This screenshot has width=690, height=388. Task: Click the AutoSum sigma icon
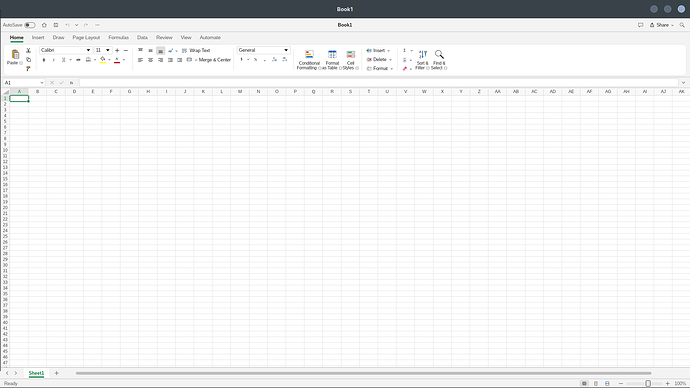click(404, 51)
